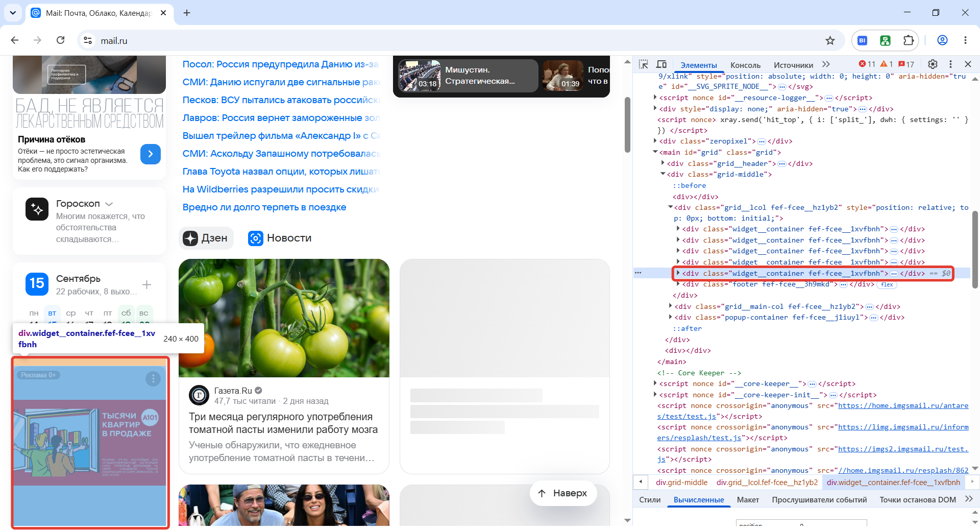Play the Мишустин video thumbnail
Viewport: 980px width, 530px height.
419,76
